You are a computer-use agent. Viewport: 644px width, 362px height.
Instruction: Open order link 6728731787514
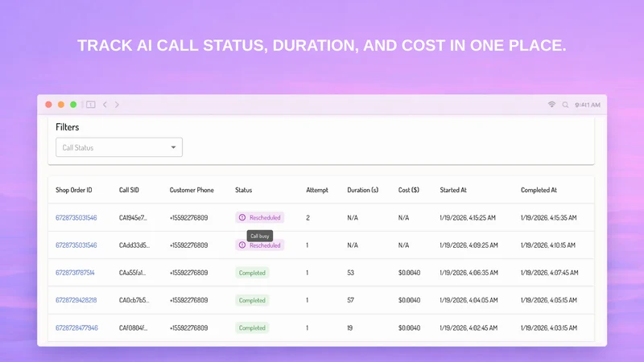[x=75, y=273]
